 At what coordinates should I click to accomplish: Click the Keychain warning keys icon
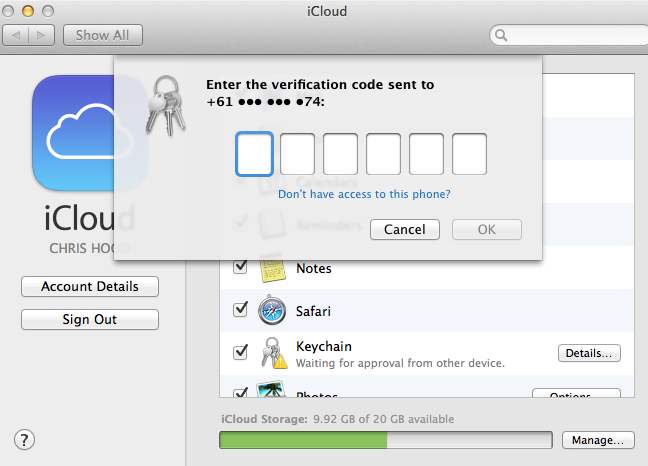pos(274,353)
